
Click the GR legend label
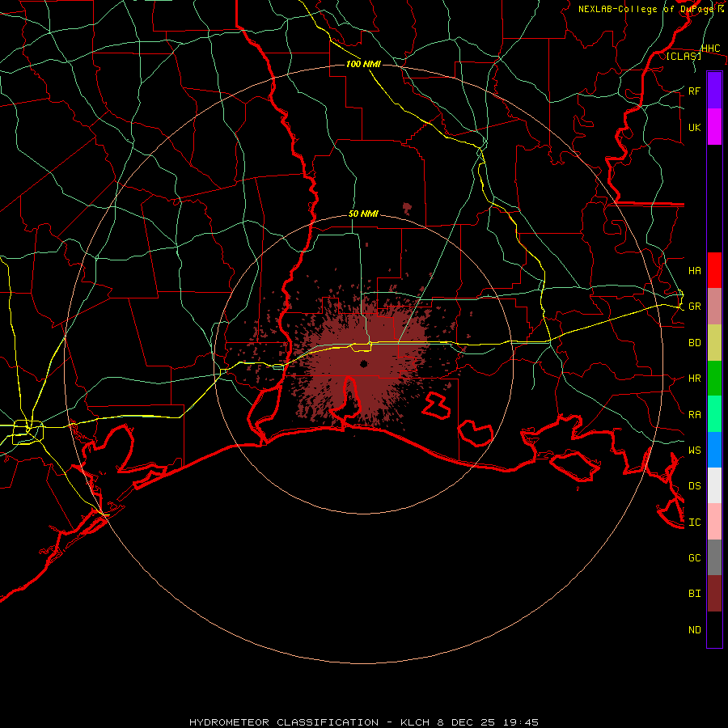click(694, 307)
